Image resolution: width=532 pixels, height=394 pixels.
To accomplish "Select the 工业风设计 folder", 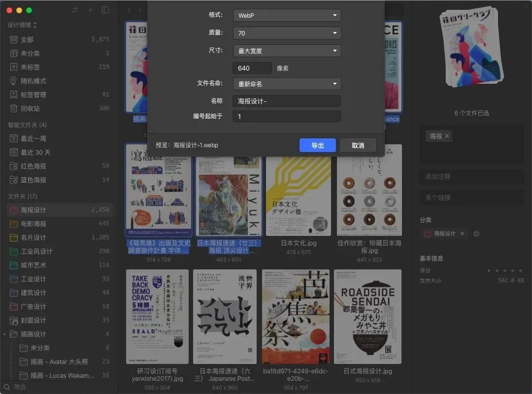I will pyautogui.click(x=60, y=252).
